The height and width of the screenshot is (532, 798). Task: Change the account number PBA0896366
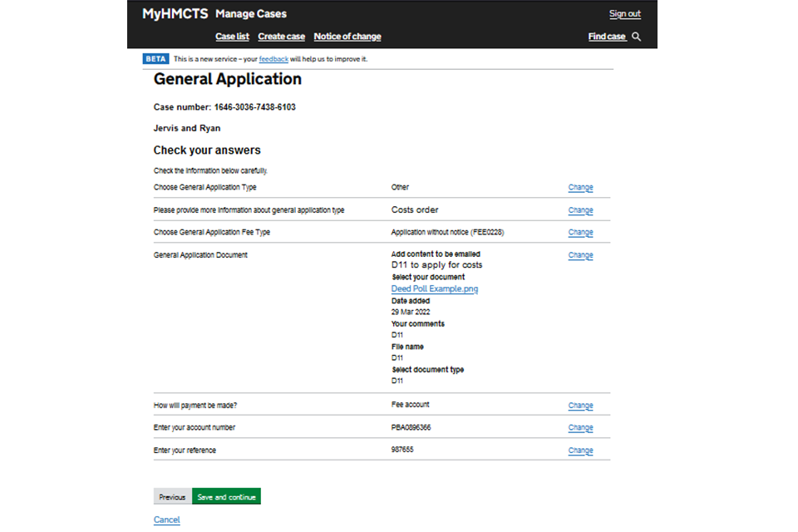[580, 428]
